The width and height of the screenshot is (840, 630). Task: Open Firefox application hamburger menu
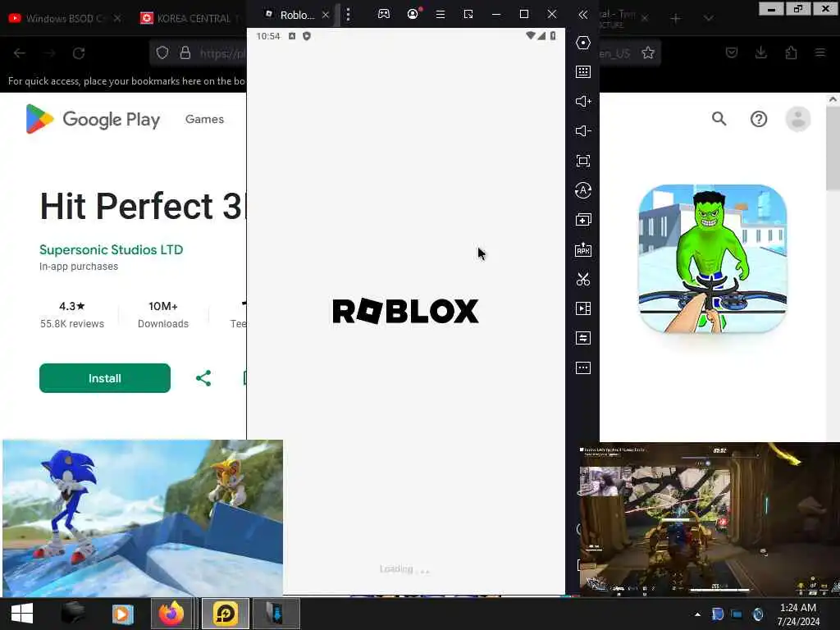820,52
